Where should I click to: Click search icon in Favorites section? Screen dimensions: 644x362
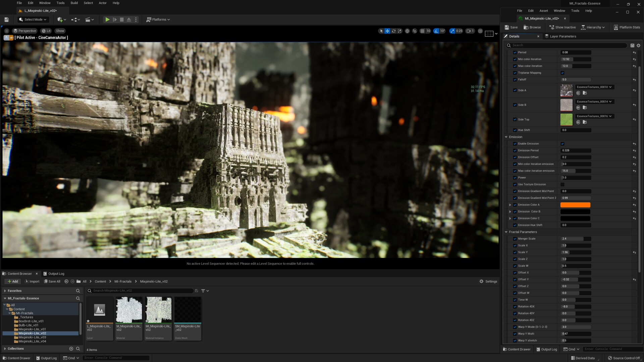pyautogui.click(x=78, y=291)
